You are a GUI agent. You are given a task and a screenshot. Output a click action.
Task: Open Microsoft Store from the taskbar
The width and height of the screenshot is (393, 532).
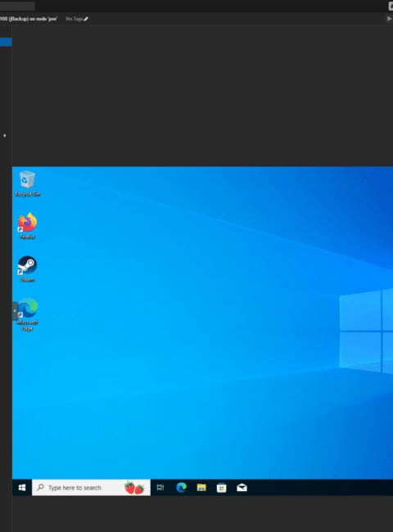tap(222, 488)
